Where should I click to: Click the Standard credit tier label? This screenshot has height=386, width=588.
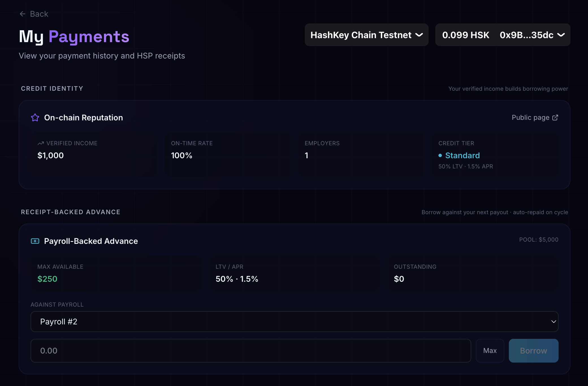coord(462,155)
